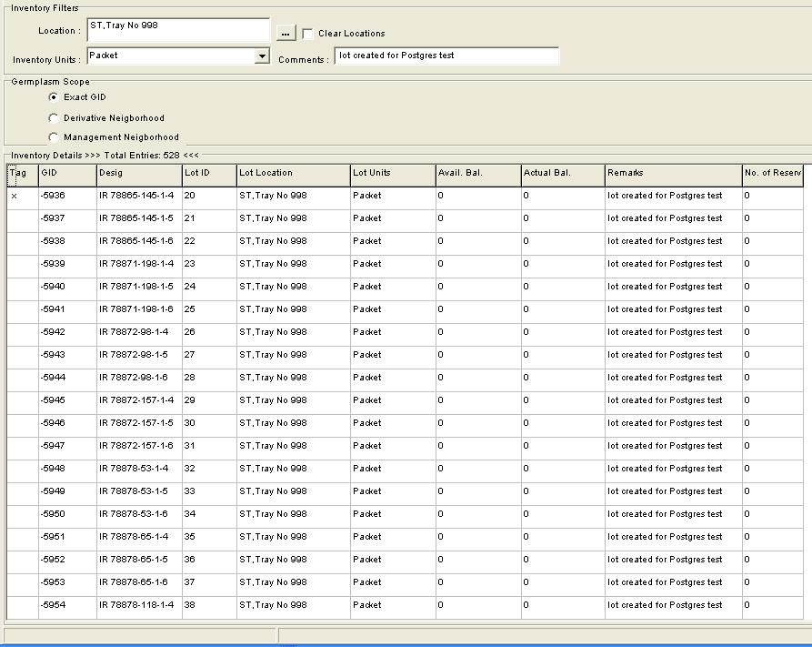Select designation IR 78865-145-1-4
Screen dimensions: 812x647
click(x=140, y=198)
